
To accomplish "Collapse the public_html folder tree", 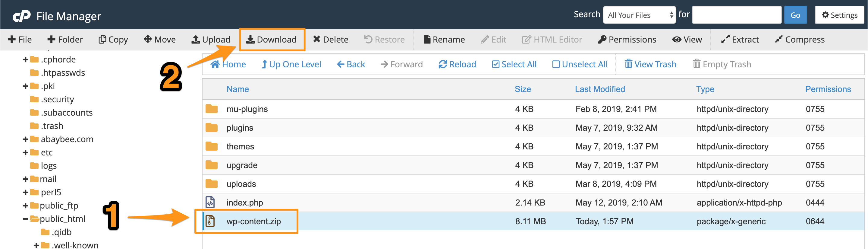I will tap(25, 219).
